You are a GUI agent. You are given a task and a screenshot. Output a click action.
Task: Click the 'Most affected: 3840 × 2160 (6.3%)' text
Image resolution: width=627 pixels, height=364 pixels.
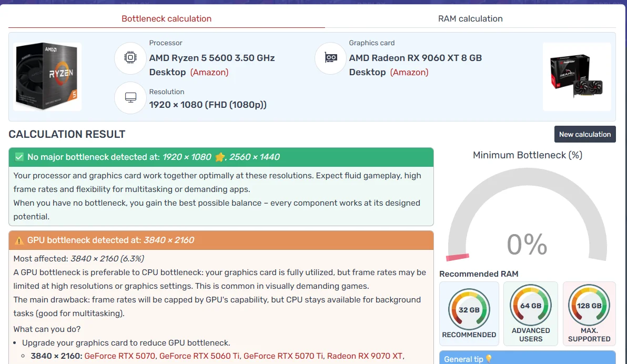click(79, 259)
